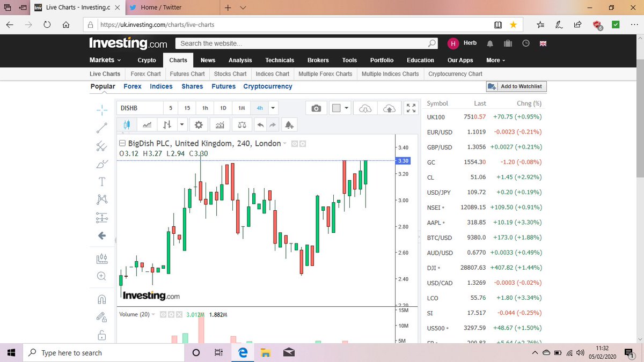Screen dimensions: 644x362
Task: Open the Crypto menu item
Action: [147, 60]
